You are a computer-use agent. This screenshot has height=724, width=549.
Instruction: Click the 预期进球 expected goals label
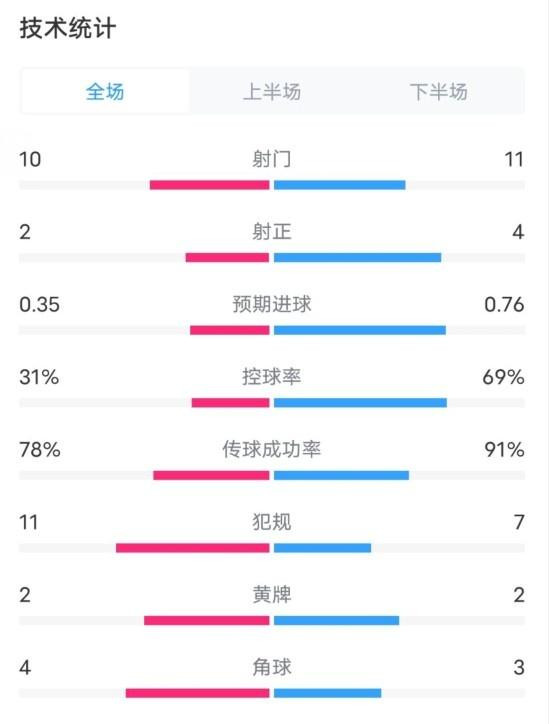coord(272,304)
